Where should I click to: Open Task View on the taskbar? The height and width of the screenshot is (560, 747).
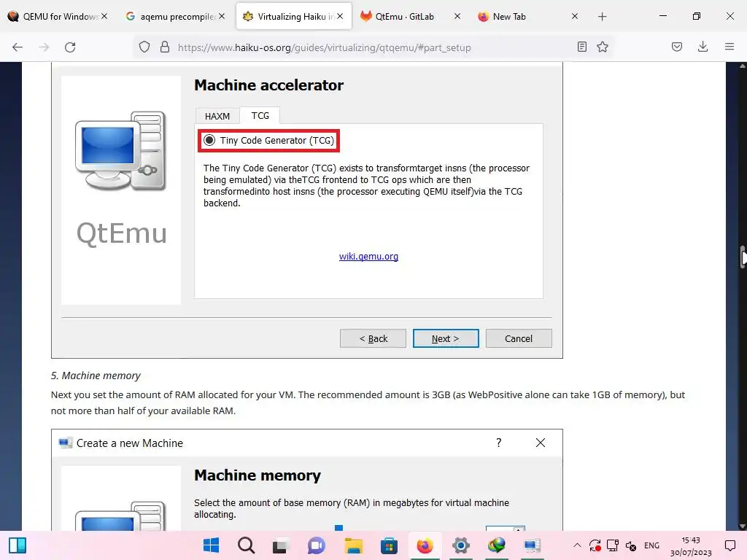(x=282, y=545)
